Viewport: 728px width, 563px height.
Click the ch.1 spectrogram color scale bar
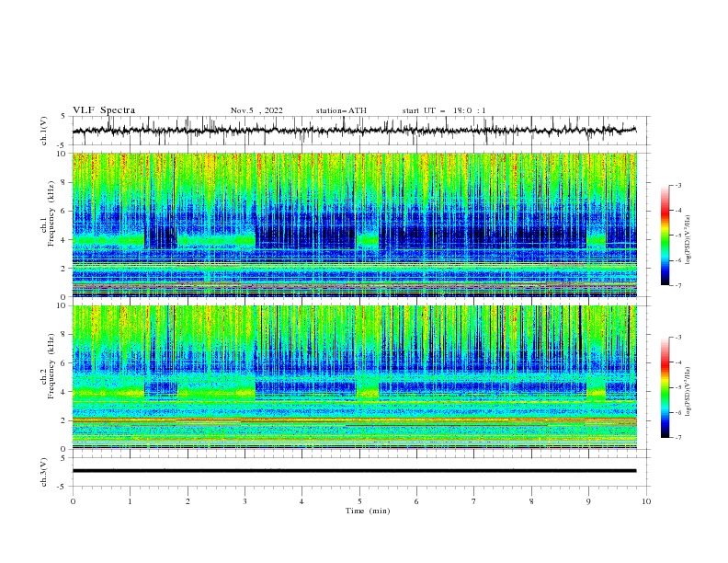(665, 236)
